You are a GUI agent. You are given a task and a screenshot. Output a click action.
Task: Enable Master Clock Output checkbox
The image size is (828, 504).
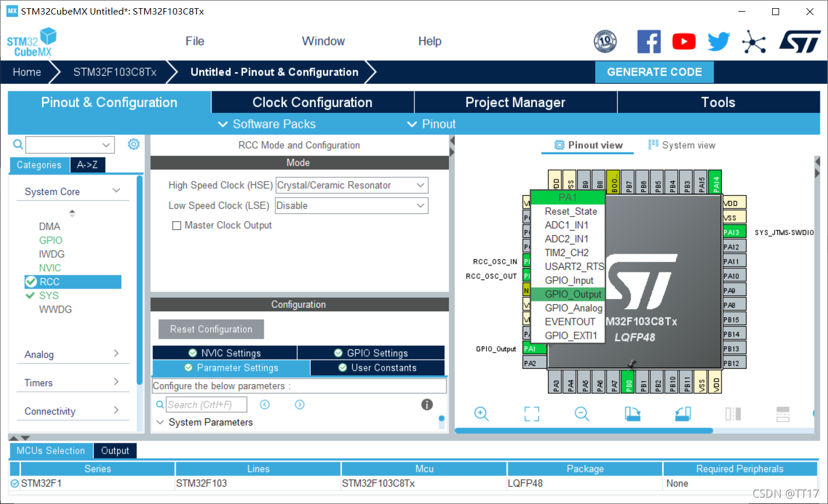pyautogui.click(x=176, y=226)
